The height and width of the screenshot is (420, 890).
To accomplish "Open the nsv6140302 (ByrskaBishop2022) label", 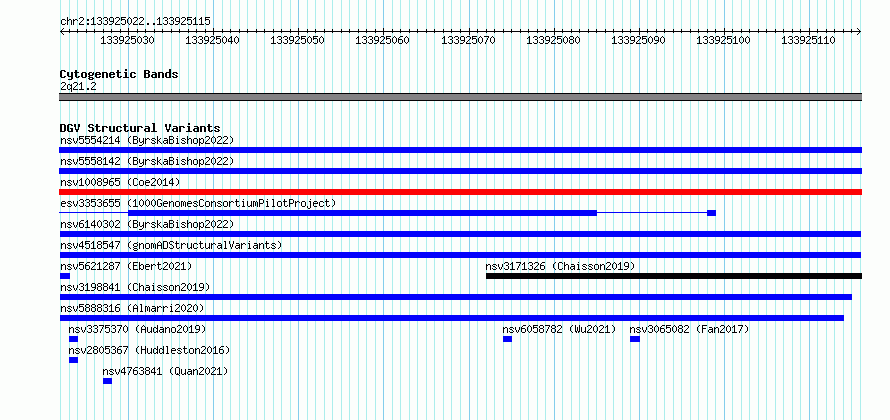I will (147, 224).
